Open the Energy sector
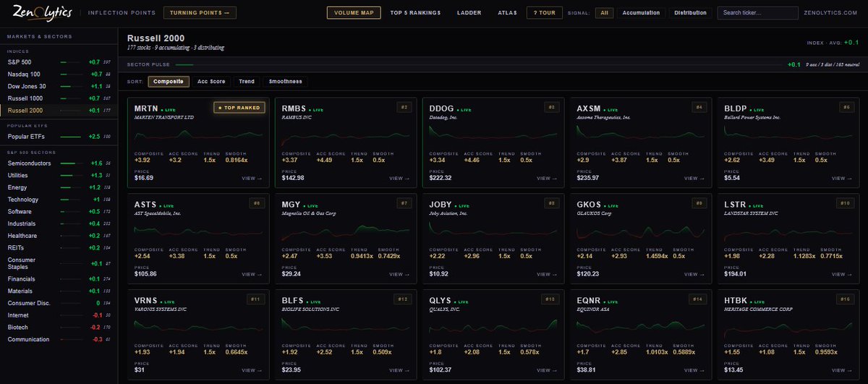 [x=58, y=187]
